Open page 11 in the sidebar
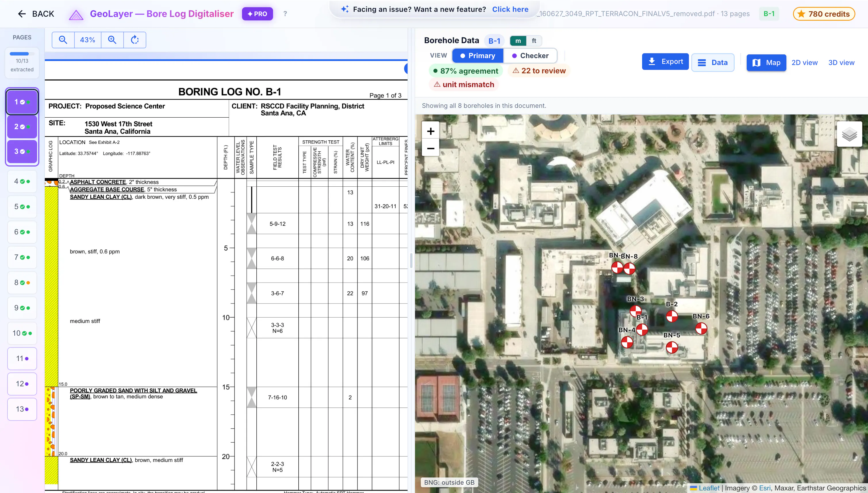The image size is (868, 493). coord(22,358)
